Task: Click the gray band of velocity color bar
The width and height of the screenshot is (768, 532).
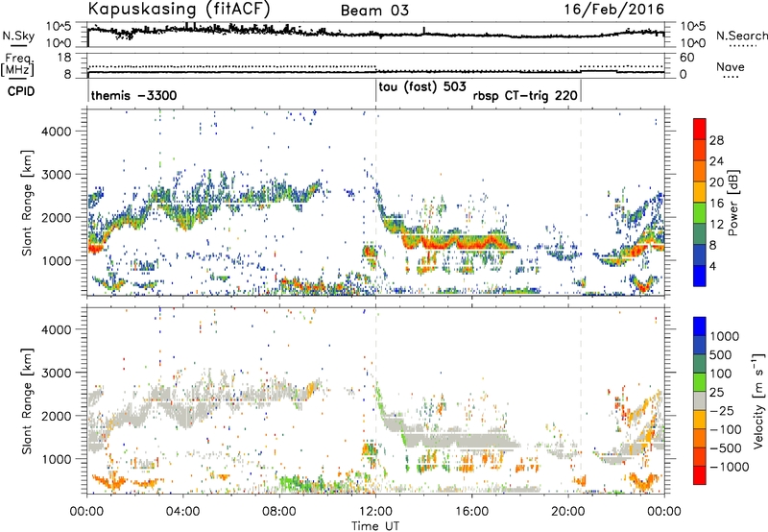Action: (x=700, y=401)
